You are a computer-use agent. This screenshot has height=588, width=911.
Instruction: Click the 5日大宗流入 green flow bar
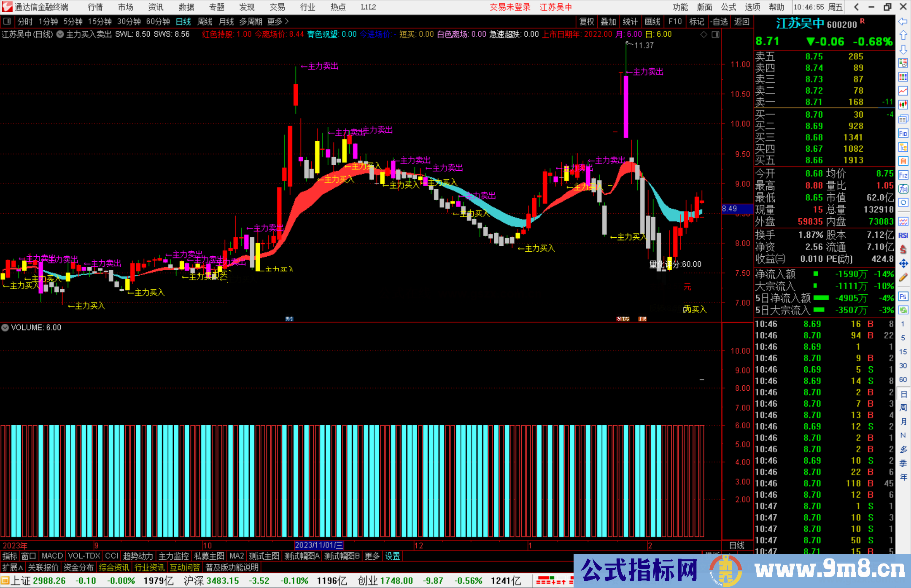[x=819, y=310]
